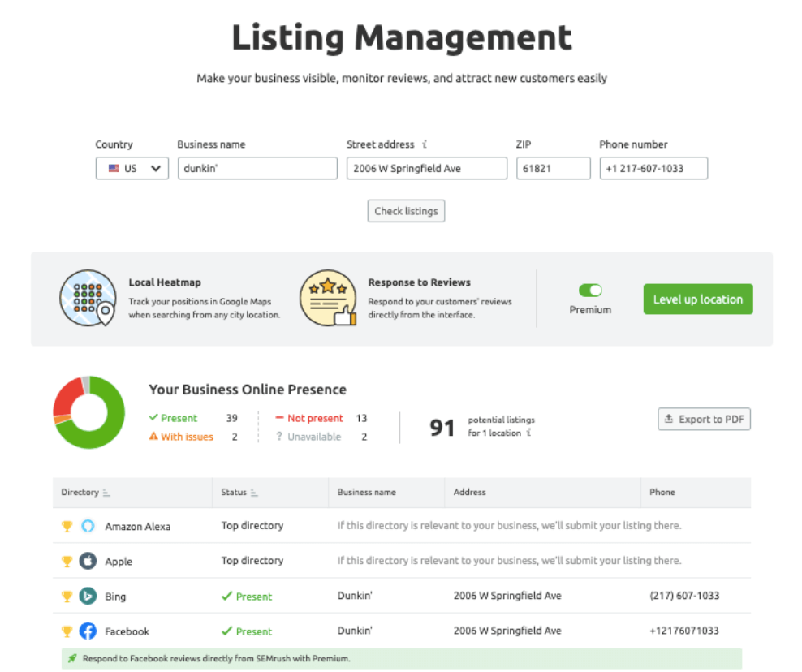Click the Present label in the summary
802x672 pixels.
(x=179, y=418)
